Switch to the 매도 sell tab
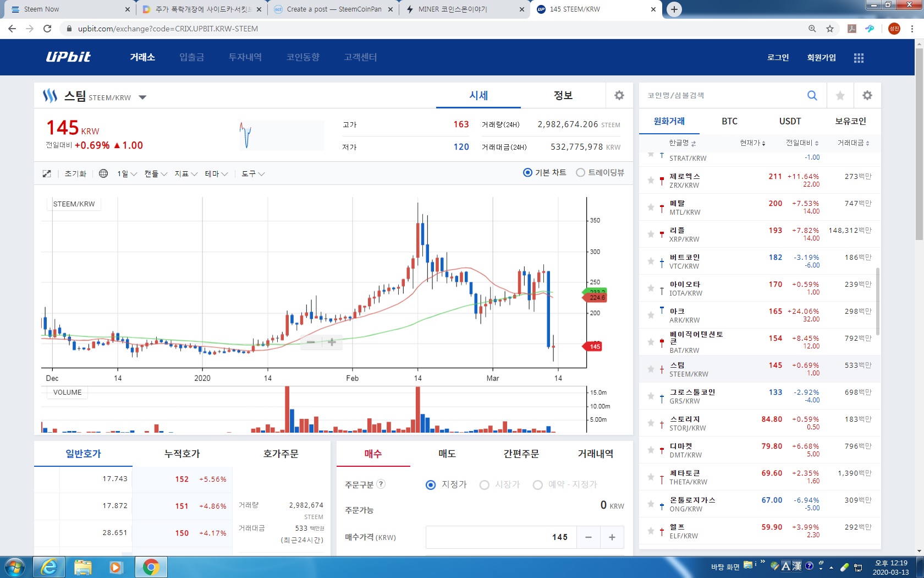 click(447, 454)
